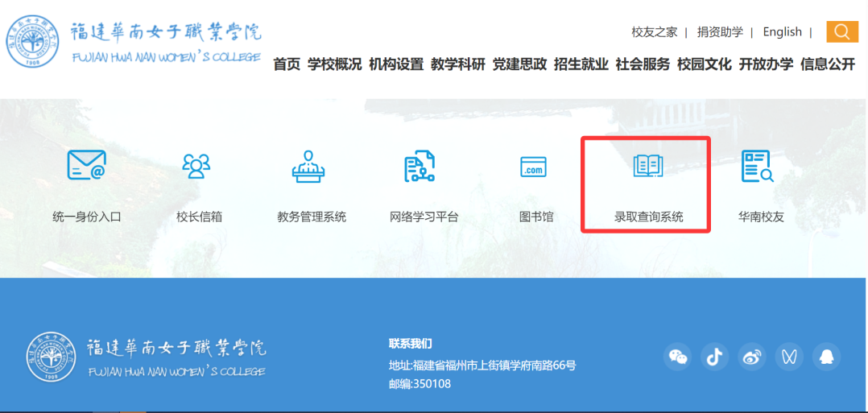The height and width of the screenshot is (413, 868).
Task: Click the header text FUJIAN HWA NAN WOMEN'S COLLEGE
Action: click(x=166, y=57)
